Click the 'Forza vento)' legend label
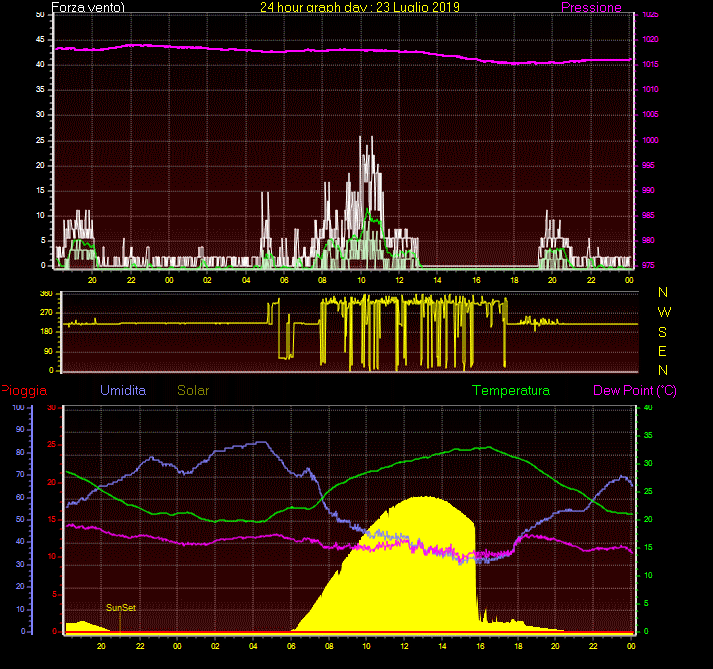Viewport: 713px width, 669px height. pyautogui.click(x=88, y=7)
